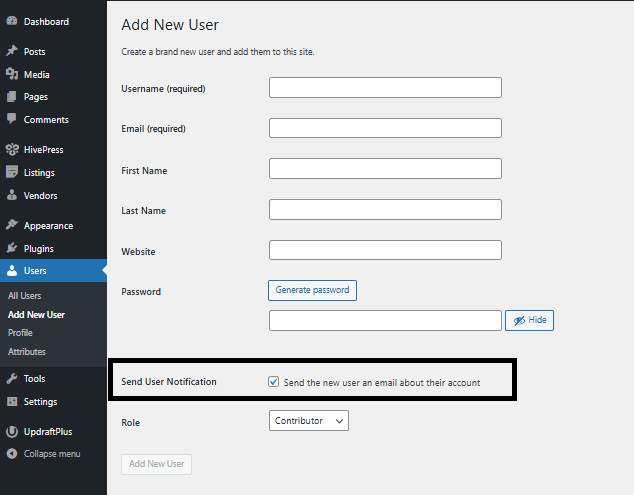634x495 pixels.
Task: Click the Vendors person icon
Action: (12, 195)
